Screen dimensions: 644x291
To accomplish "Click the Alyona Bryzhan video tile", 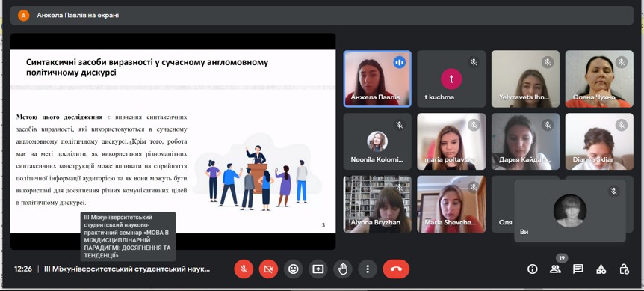I will point(377,204).
